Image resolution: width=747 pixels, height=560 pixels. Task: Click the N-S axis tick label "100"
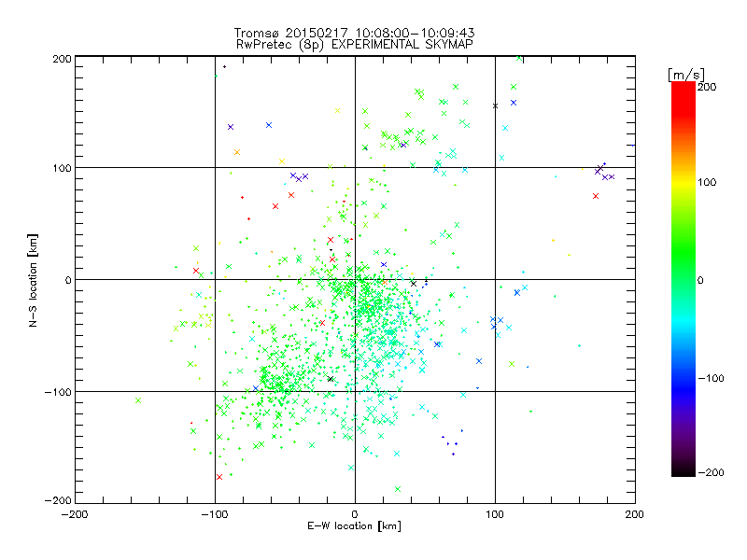(62, 169)
